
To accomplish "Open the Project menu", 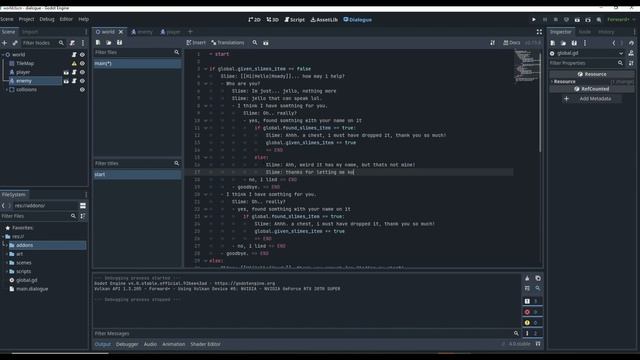I will pos(26,19).
